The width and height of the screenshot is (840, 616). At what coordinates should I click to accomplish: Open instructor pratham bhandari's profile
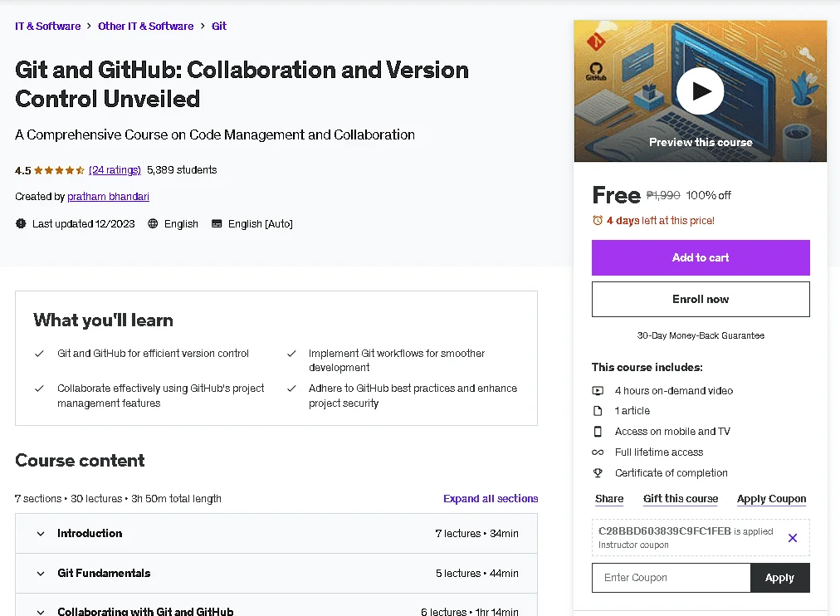coord(108,197)
